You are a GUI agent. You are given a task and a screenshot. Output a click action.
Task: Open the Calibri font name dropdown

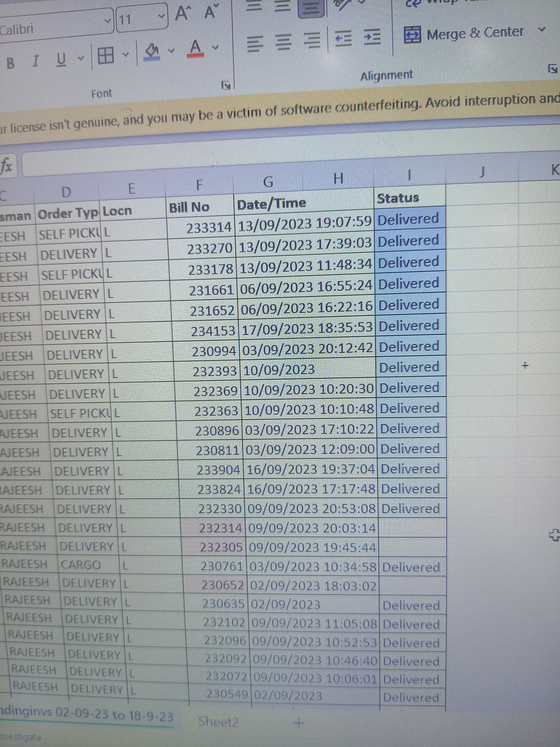[108, 22]
